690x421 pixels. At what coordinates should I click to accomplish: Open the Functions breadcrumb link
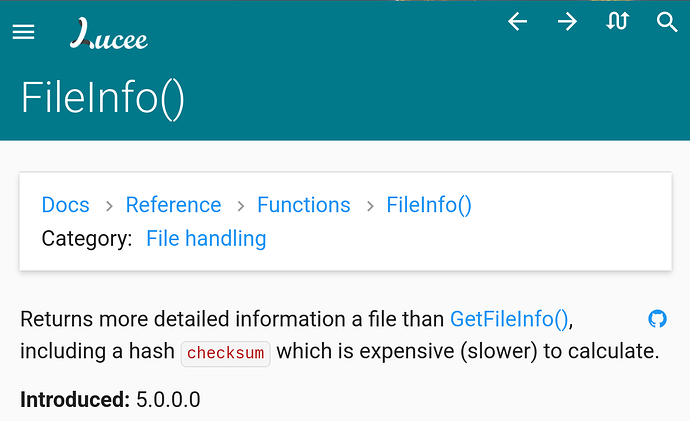(304, 205)
